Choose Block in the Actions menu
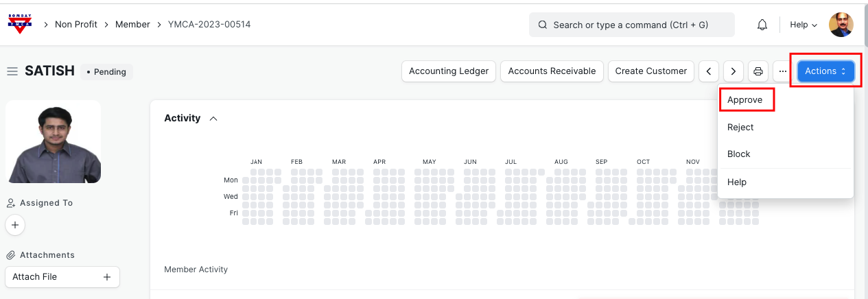This screenshot has width=868, height=299. (739, 154)
